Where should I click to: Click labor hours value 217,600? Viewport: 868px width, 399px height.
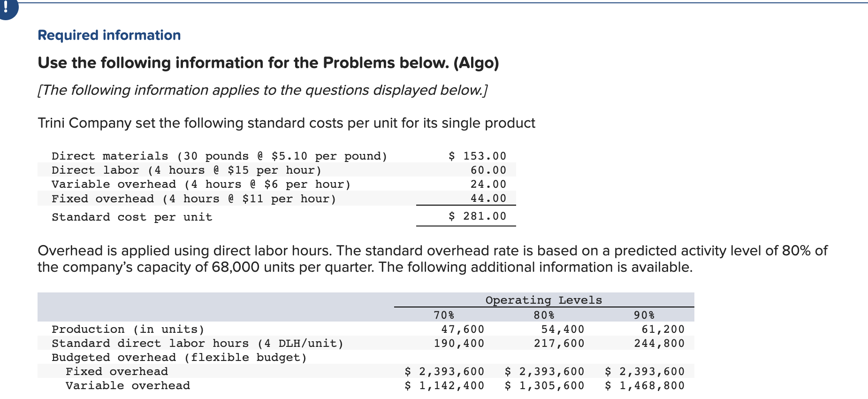coord(559,343)
